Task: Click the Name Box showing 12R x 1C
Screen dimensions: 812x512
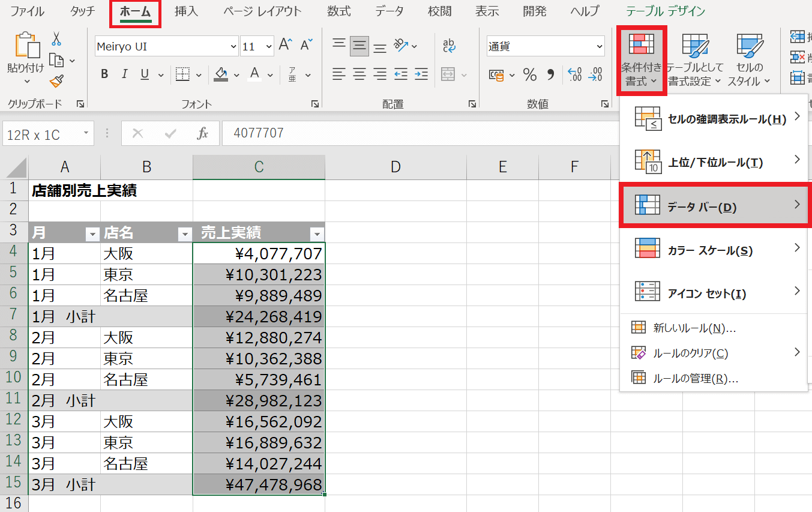Action: coord(41,134)
